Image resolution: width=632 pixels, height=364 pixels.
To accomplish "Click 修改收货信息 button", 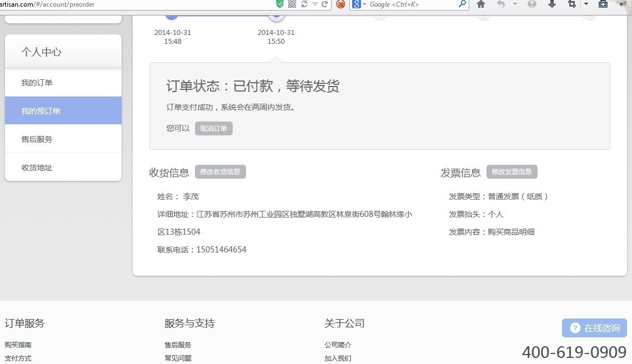I will [x=220, y=171].
